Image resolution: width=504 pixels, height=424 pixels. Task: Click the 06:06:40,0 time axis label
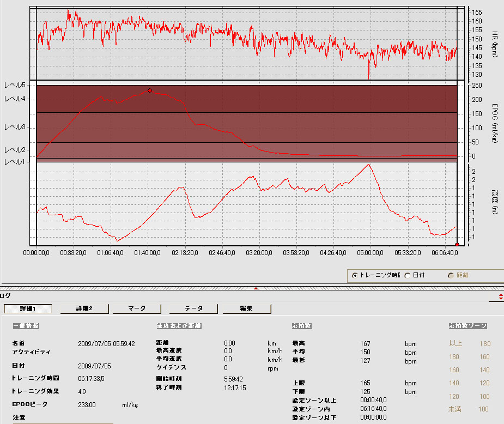point(445,253)
